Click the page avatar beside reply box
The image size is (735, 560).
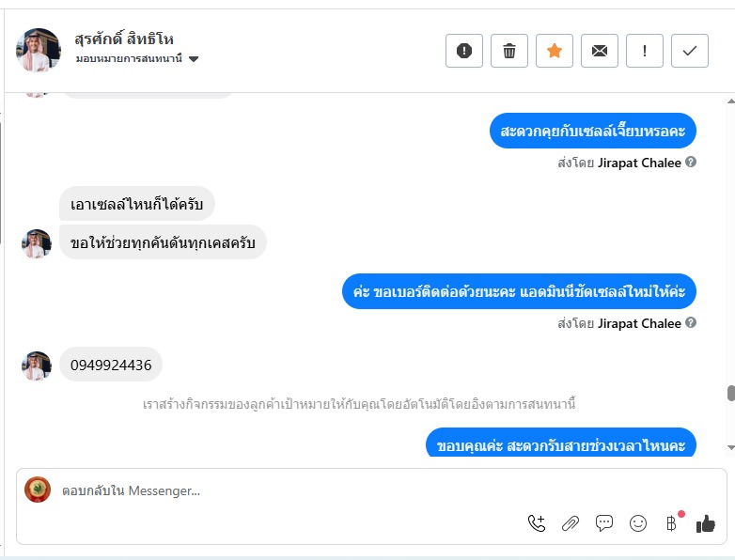(38, 490)
